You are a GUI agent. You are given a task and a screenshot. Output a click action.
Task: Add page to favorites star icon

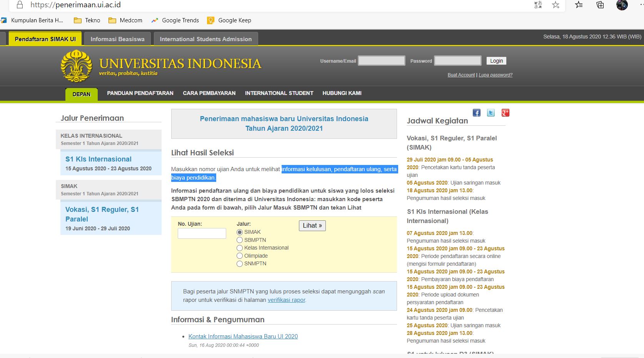[x=556, y=5]
